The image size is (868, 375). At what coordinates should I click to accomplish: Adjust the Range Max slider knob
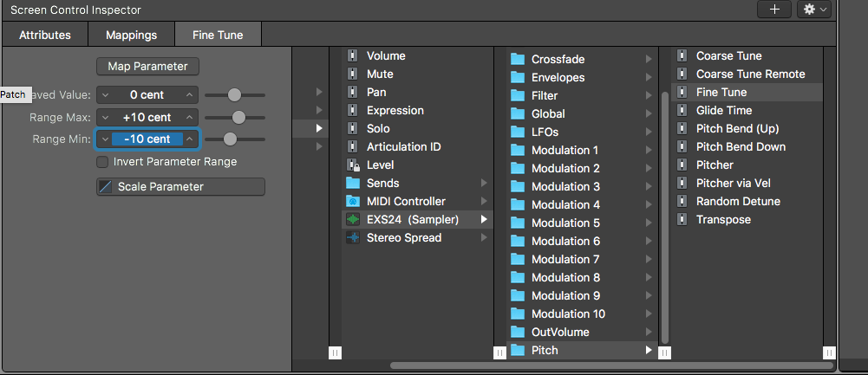coord(238,117)
